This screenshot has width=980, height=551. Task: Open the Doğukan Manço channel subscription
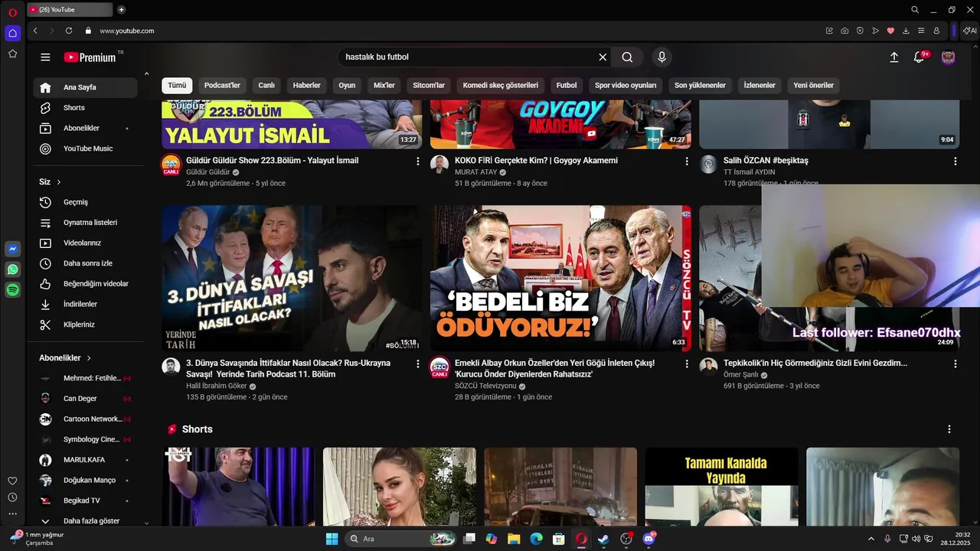(x=85, y=480)
